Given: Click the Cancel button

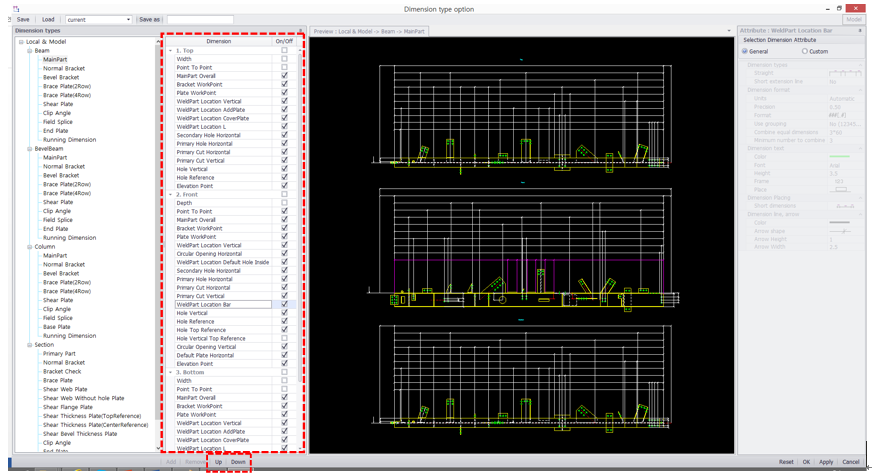Looking at the screenshot, I should [x=850, y=462].
